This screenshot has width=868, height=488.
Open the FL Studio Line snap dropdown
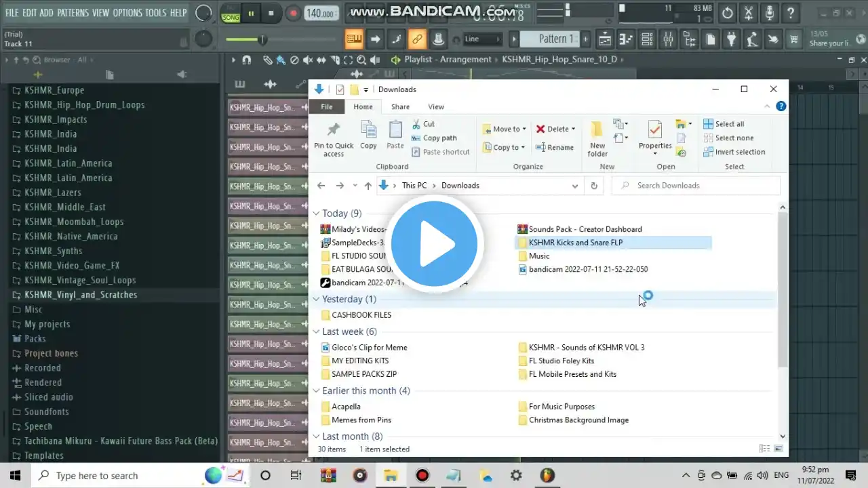(x=483, y=39)
